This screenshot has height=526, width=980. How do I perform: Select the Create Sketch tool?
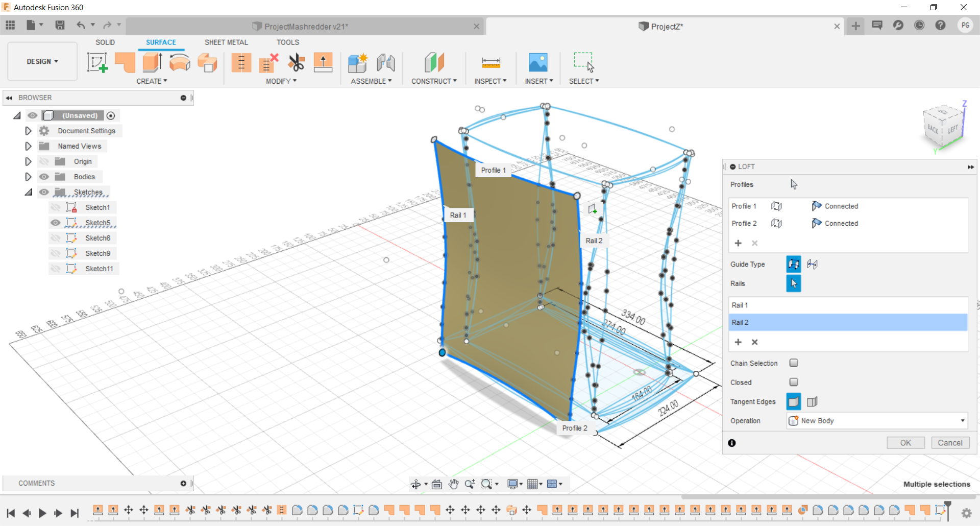(x=97, y=62)
